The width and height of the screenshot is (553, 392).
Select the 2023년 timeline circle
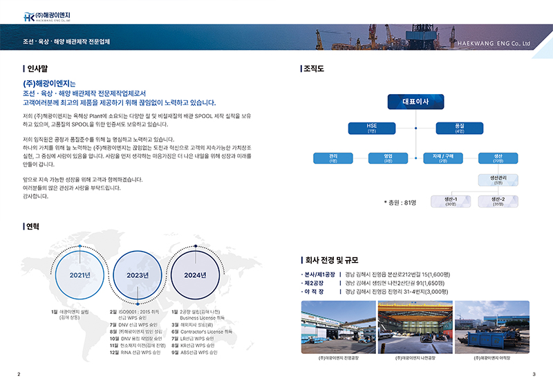(x=138, y=275)
